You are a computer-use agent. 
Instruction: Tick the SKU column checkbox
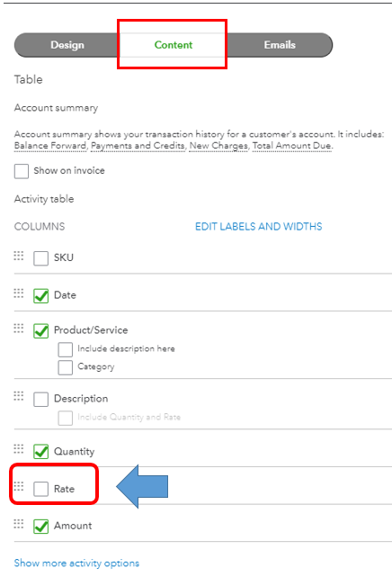pos(40,258)
